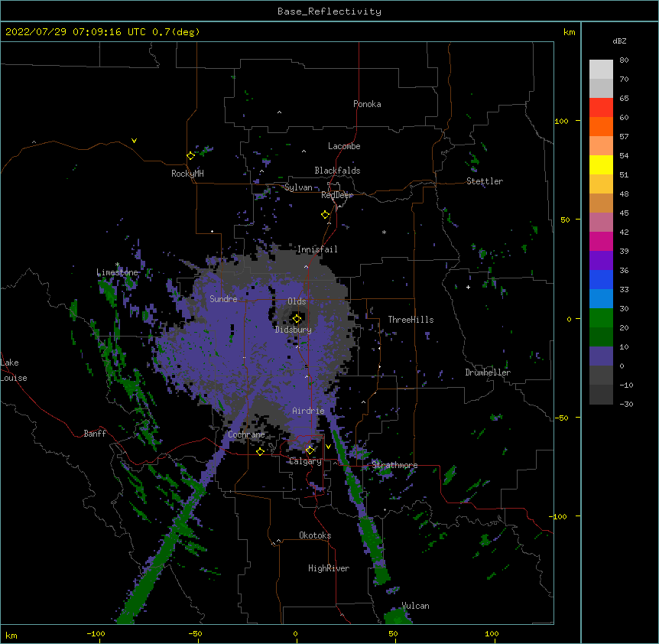659x644 pixels.
Task: Select the green 20-30 dBZ legend swatch
Action: (x=601, y=318)
